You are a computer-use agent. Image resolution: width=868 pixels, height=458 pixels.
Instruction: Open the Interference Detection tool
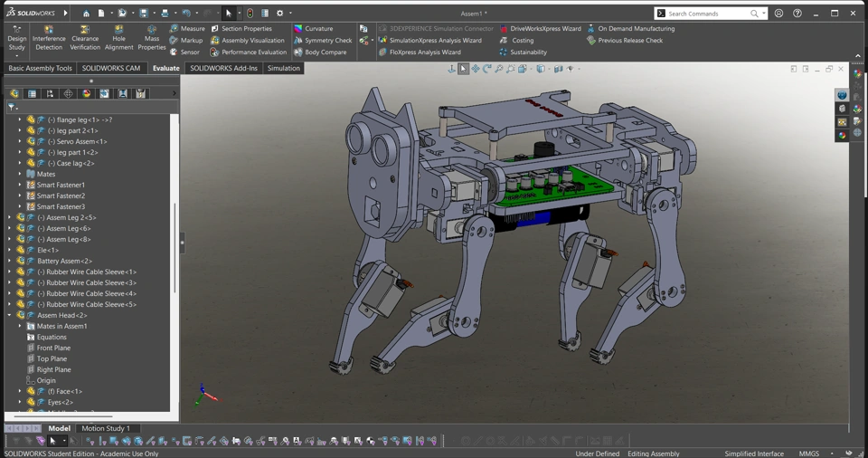(49, 38)
